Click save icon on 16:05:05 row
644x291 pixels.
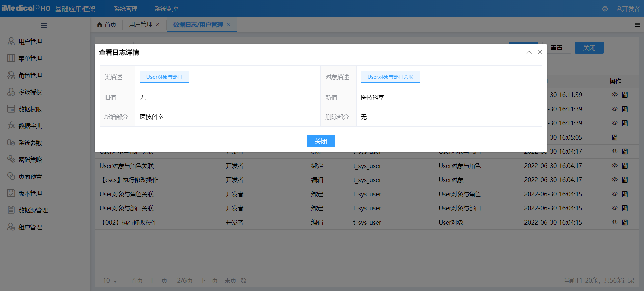point(615,137)
